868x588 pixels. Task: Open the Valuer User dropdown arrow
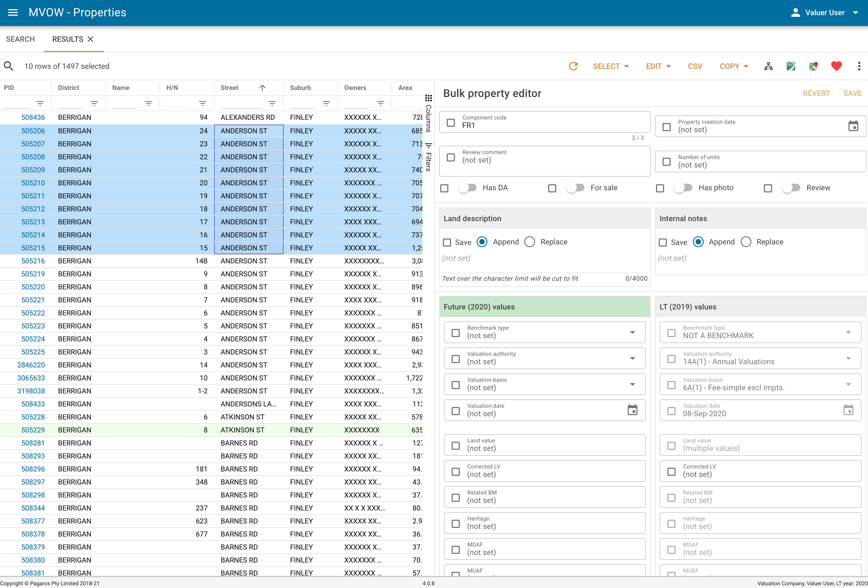855,13
